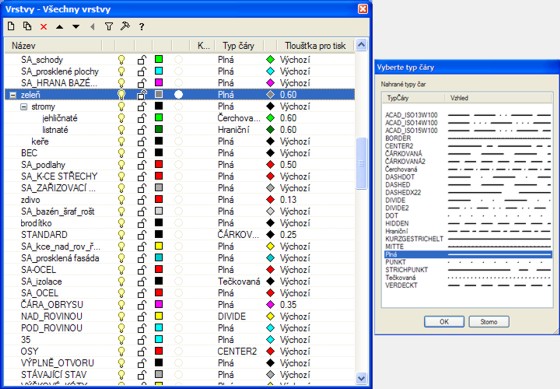Click print color diamond for ČÁRA_OBRYSU
This screenshot has height=389, width=560.
(270, 305)
